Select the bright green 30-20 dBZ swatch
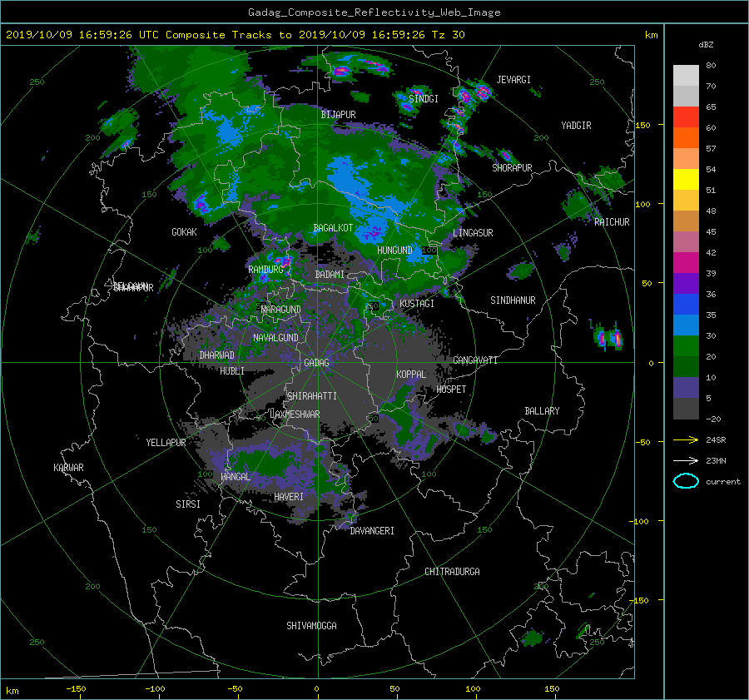 [686, 346]
